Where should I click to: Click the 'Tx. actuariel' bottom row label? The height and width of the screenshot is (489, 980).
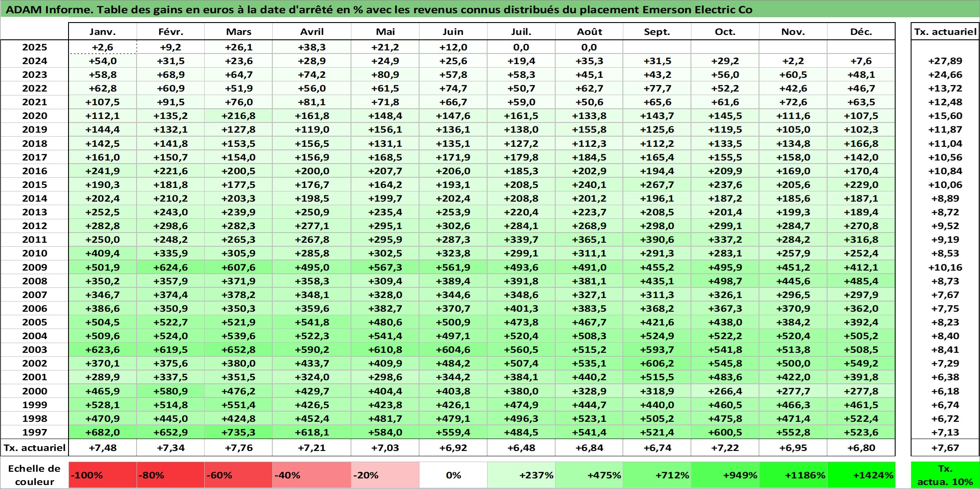34,448
